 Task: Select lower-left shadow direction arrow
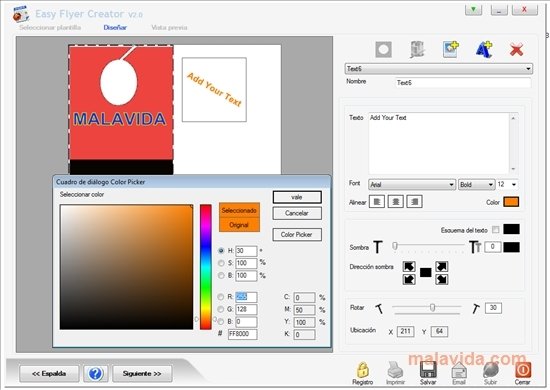[x=409, y=280]
